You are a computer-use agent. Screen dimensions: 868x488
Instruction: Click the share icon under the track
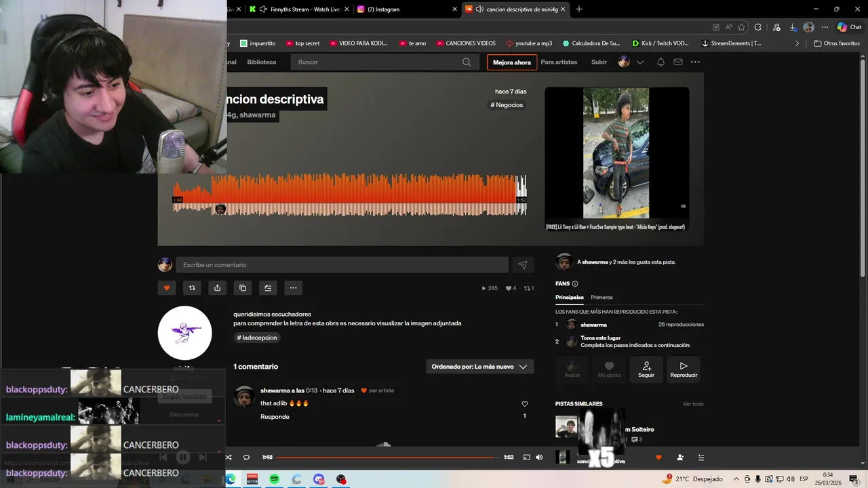(x=217, y=288)
